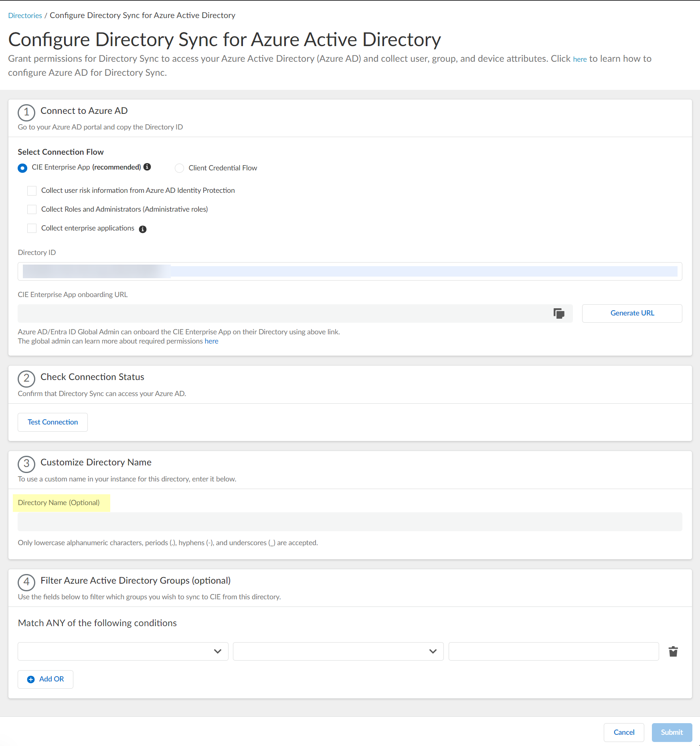700x746 pixels.
Task: Select CIE Enterprise App connection flow
Action: 22,168
